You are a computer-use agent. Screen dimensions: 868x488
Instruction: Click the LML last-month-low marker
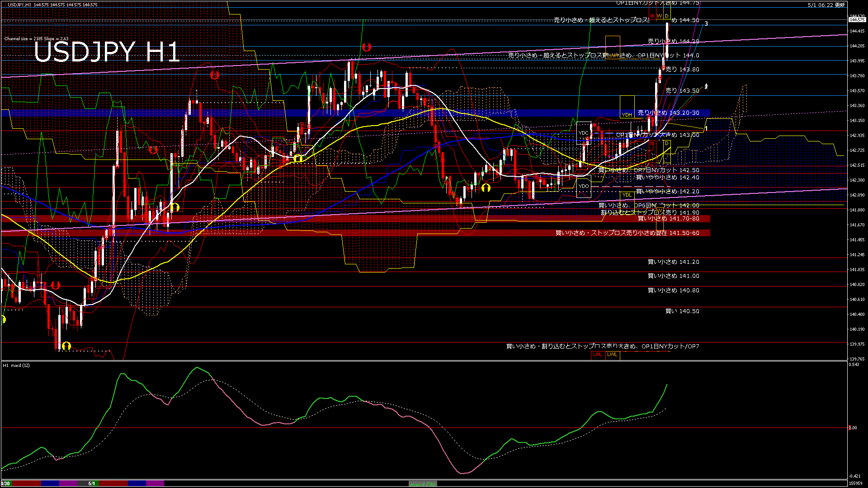click(x=598, y=355)
